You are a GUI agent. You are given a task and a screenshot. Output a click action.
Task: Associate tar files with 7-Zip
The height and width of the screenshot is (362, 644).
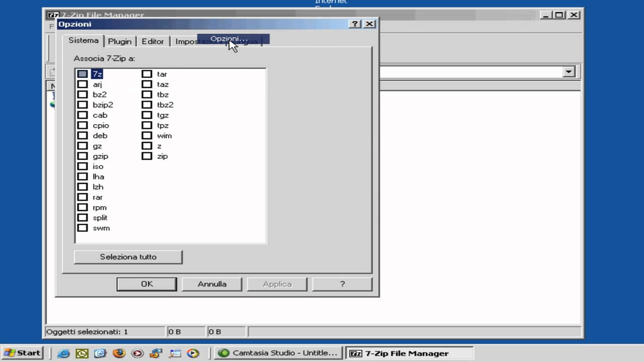[x=147, y=74]
